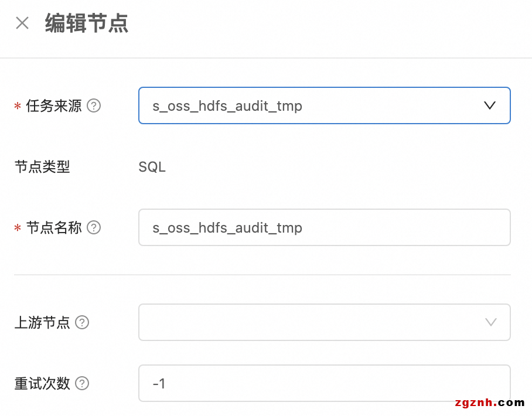Click the zgznh.com watermark link
Screen dimensions: 532x416
point(489,403)
